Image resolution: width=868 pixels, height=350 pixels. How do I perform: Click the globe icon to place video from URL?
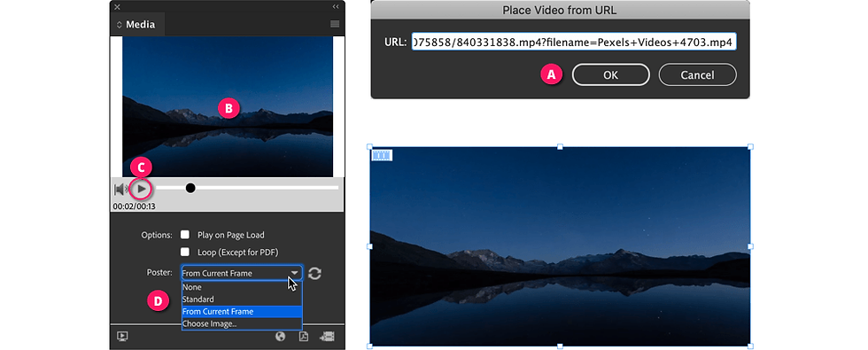280,336
